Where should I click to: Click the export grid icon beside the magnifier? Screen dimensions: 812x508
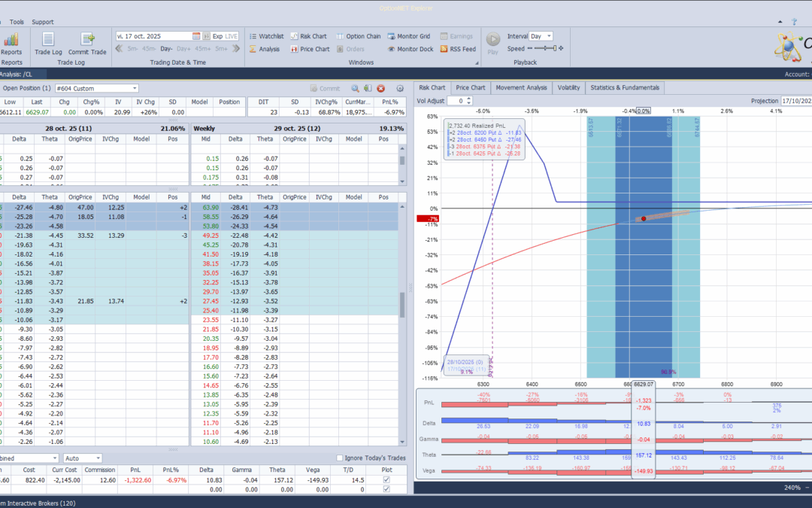tap(368, 89)
